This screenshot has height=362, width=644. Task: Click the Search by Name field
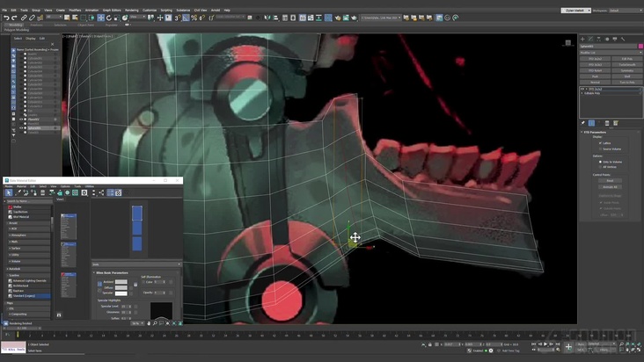29,201
